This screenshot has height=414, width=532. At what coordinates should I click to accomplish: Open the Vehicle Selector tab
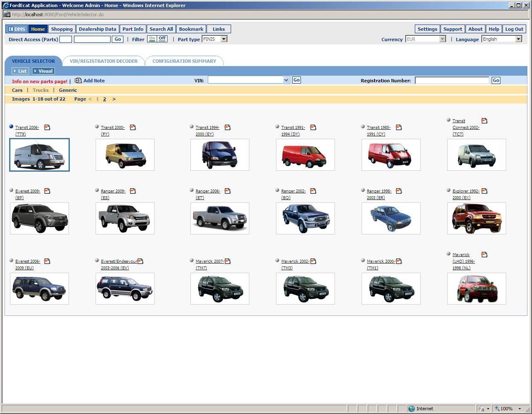(33, 61)
